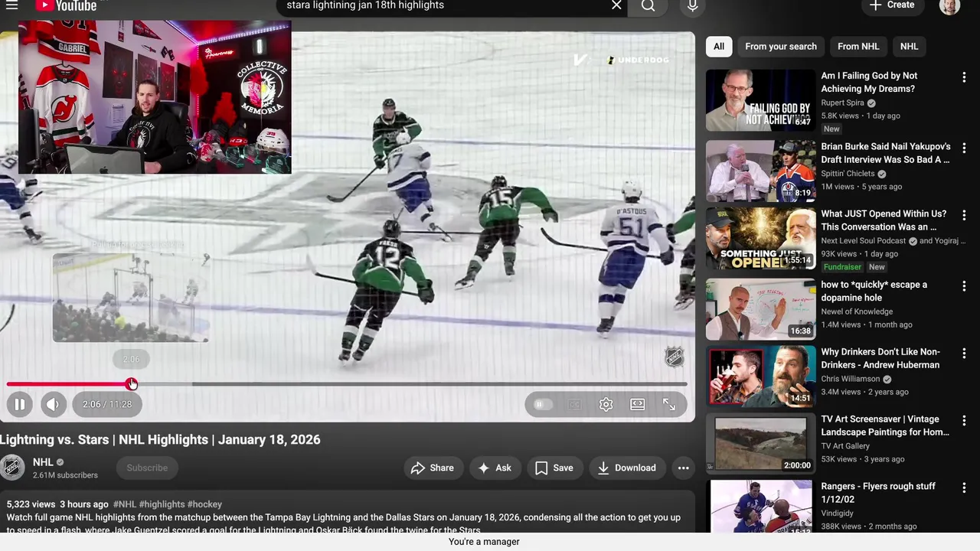Open Brian Burke Nail Yakupov video thumbnail
980x551 pixels.
coord(760,171)
